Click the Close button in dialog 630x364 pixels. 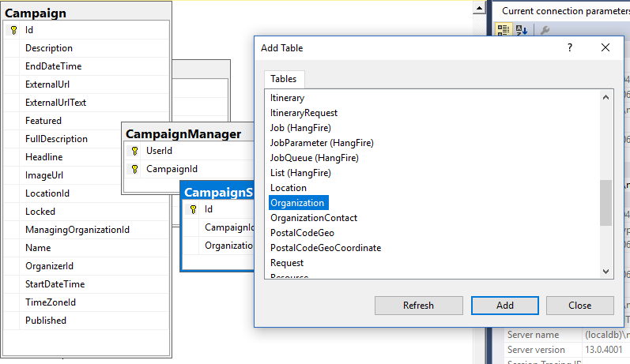(x=579, y=306)
